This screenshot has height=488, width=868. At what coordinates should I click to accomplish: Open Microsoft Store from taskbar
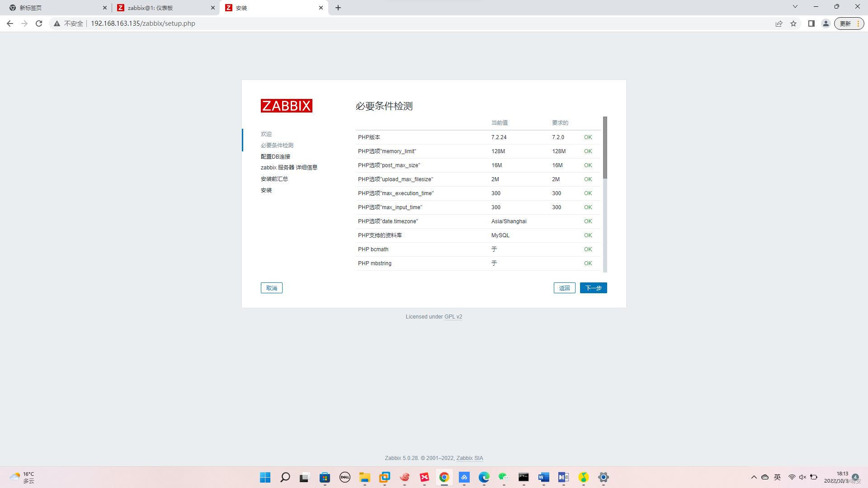[325, 477]
